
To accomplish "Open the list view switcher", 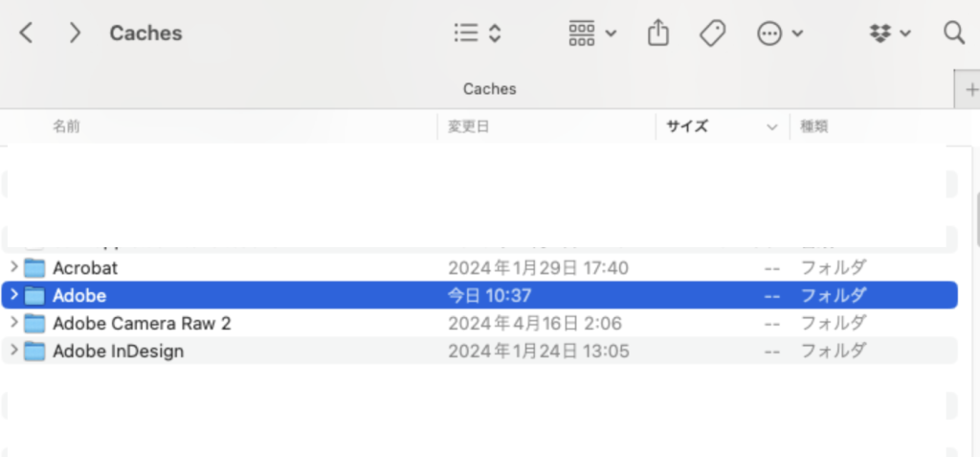I will [x=478, y=34].
